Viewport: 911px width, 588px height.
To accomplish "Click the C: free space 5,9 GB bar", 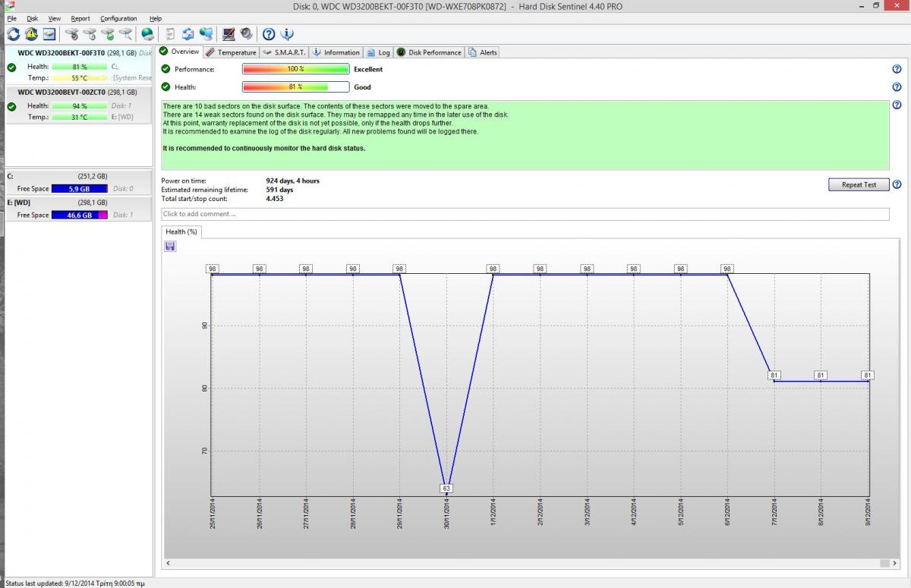I will pyautogui.click(x=79, y=189).
